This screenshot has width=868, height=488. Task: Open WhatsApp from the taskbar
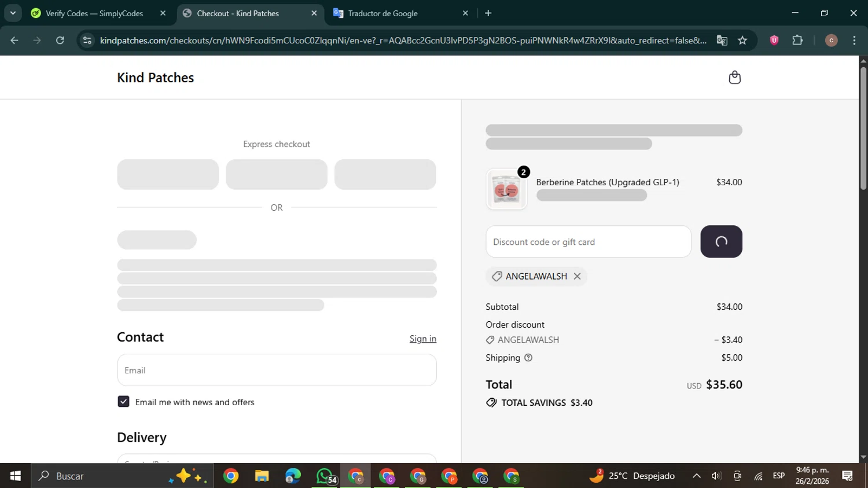(x=325, y=476)
